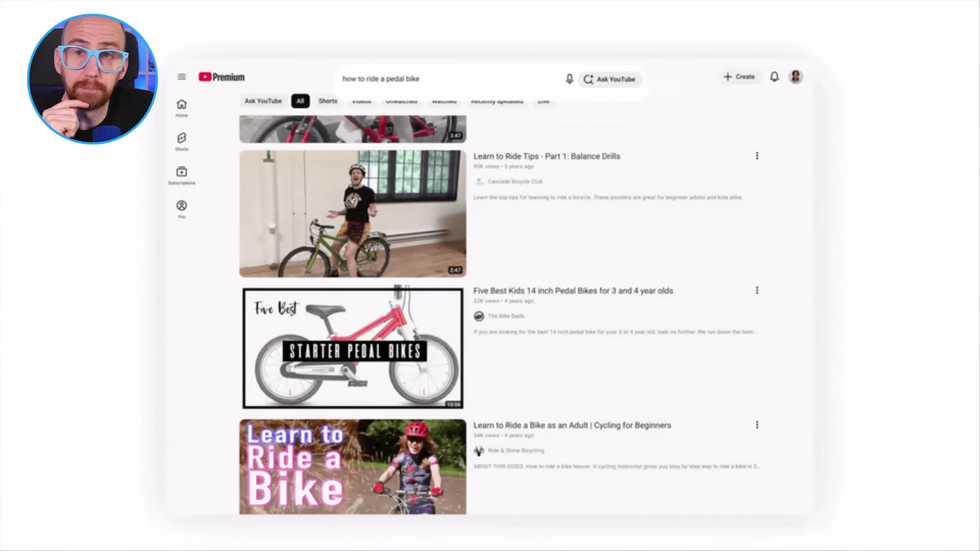
Task: Select the Videos filter chip
Action: coord(361,101)
